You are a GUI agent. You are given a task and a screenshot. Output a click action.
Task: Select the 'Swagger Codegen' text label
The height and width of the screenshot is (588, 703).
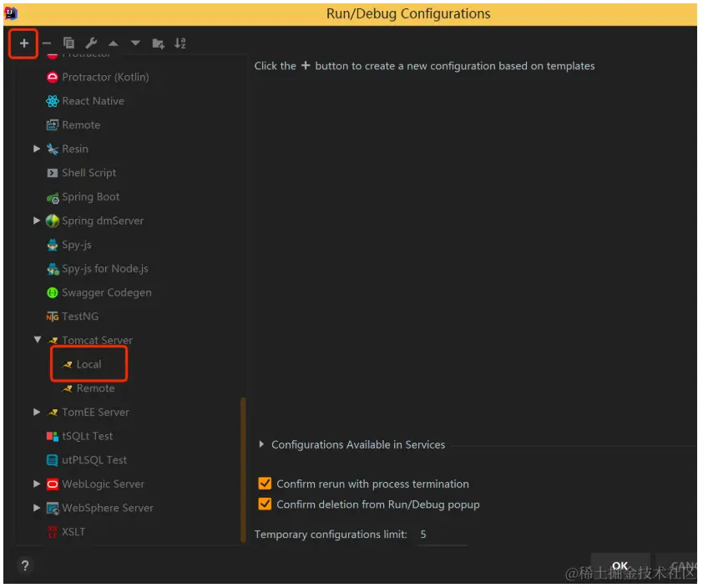107,292
